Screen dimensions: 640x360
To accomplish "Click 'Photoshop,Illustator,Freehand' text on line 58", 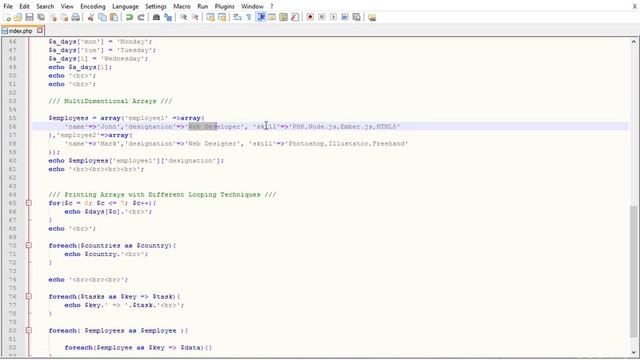I will [x=347, y=144].
